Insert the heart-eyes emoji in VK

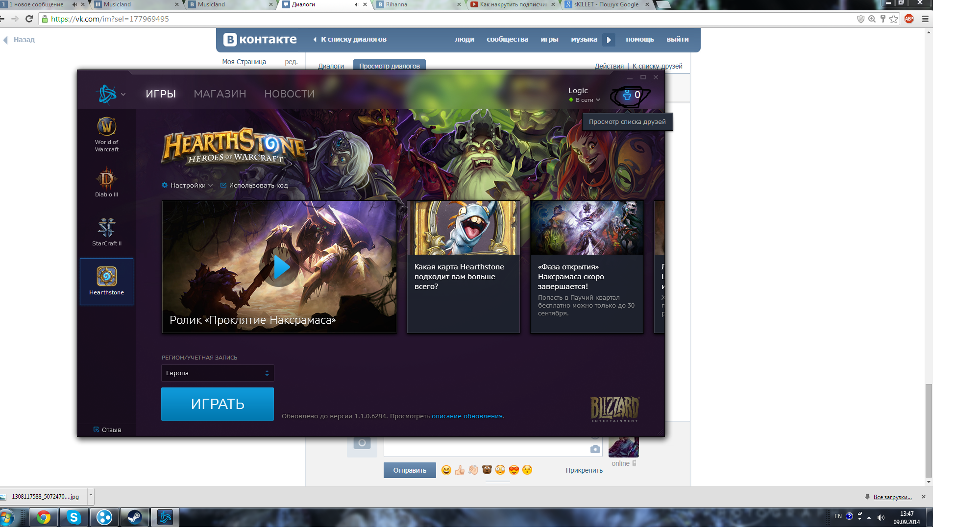coord(514,470)
